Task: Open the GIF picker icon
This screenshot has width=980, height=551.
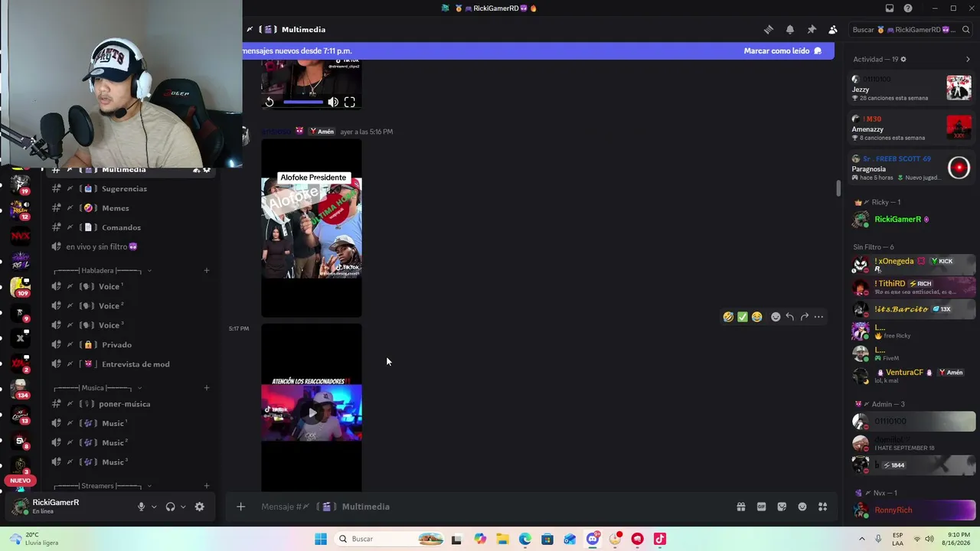Action: [x=761, y=507]
